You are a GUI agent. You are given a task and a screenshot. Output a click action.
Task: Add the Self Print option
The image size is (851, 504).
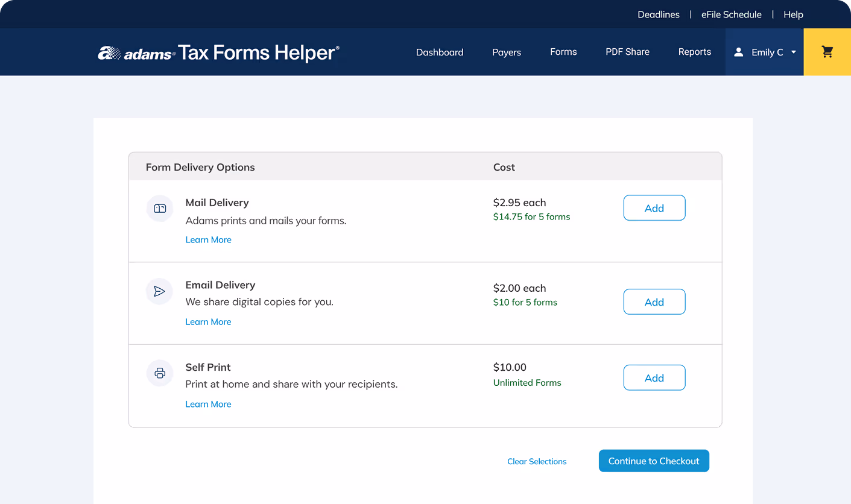tap(654, 377)
